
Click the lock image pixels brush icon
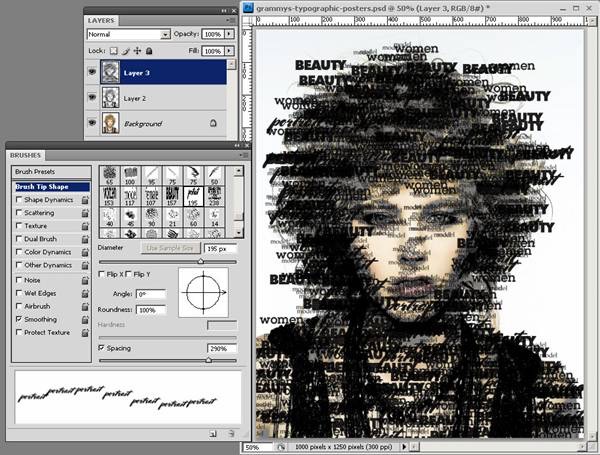pyautogui.click(x=126, y=50)
